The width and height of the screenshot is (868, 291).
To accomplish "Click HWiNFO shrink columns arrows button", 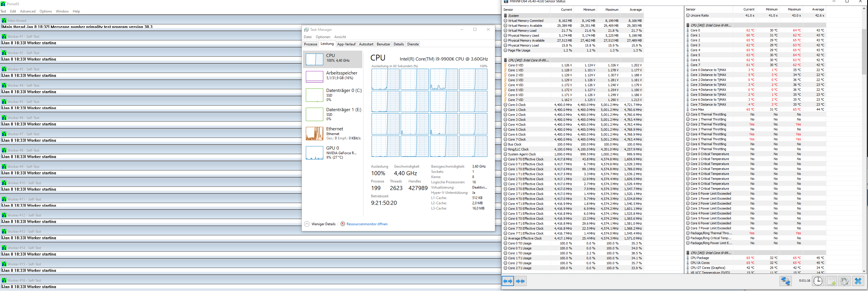I will [520, 281].
